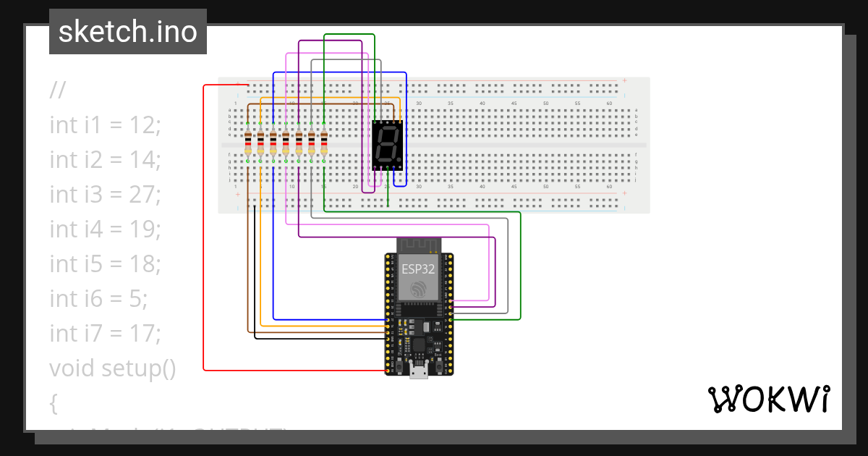This screenshot has height=456, width=868.
Task: Click the code line 'int i7 = 17;'
Action: (x=105, y=334)
